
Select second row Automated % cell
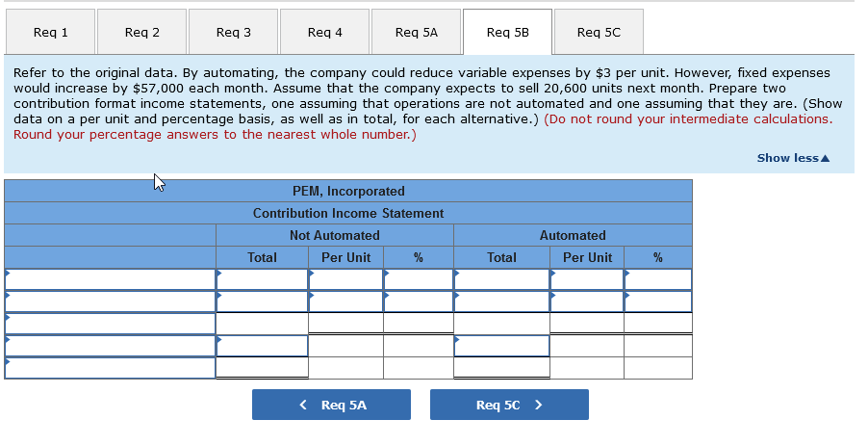coord(658,302)
